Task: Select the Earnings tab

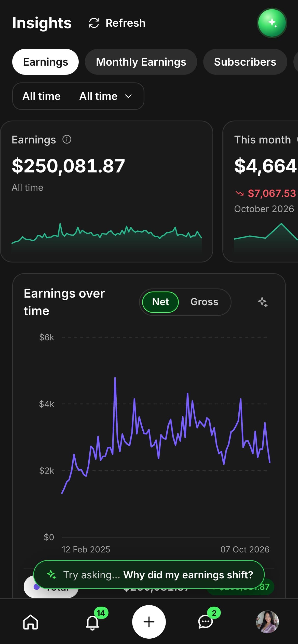Action: tap(45, 62)
